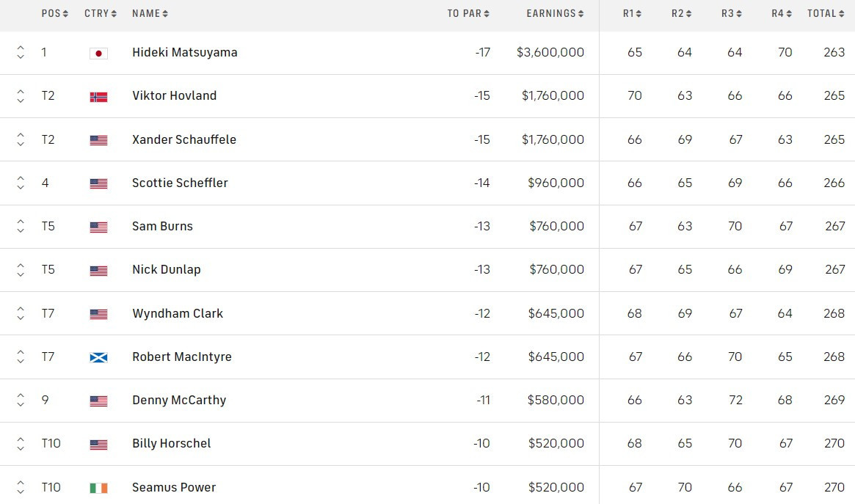Click US flag beside Denny McCarthy
This screenshot has width=855, height=504.
click(98, 401)
